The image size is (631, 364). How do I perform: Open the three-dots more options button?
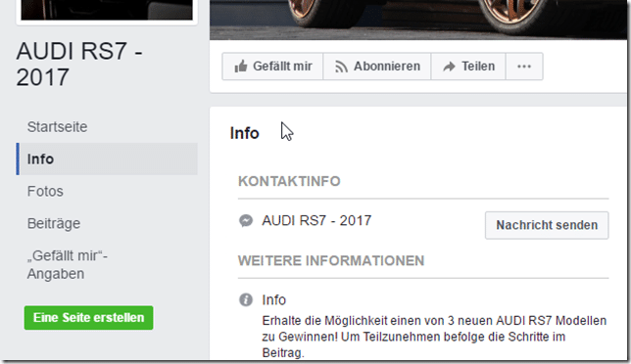524,67
